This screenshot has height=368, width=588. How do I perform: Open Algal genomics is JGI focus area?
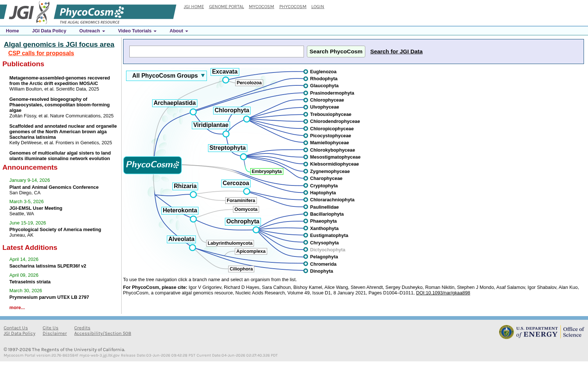(59, 45)
